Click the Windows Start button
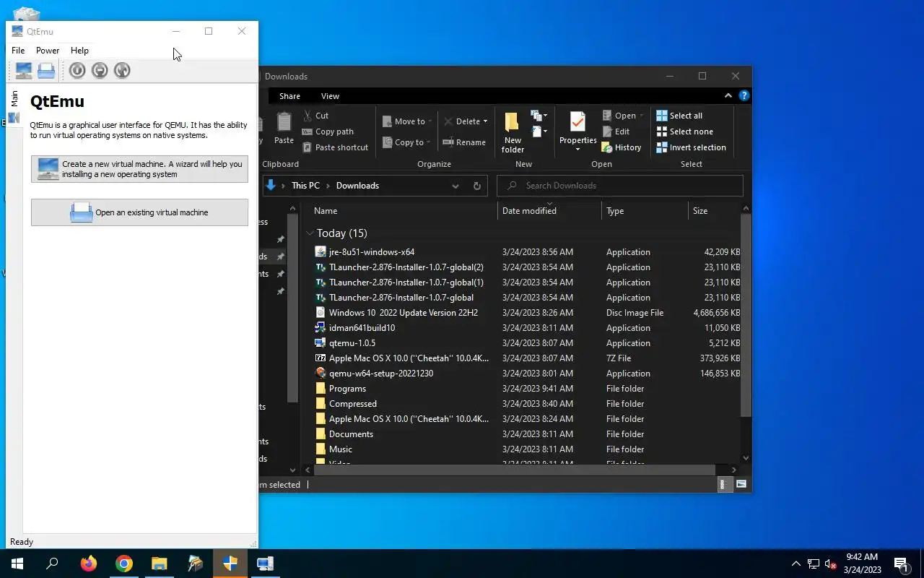The height and width of the screenshot is (578, 924). tap(17, 564)
